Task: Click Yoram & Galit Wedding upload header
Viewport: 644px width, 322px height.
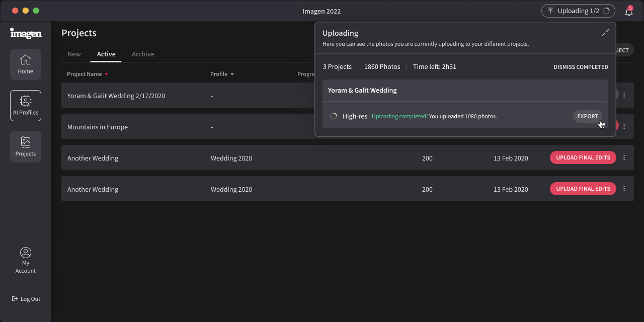Action: point(465,91)
